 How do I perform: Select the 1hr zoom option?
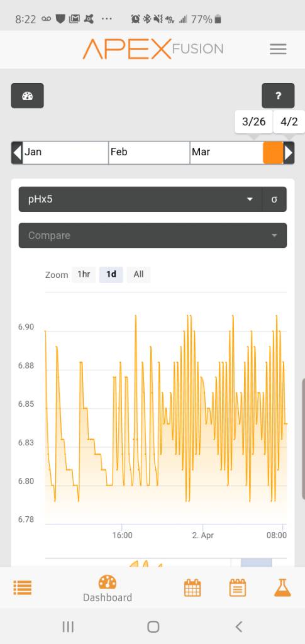click(x=84, y=274)
